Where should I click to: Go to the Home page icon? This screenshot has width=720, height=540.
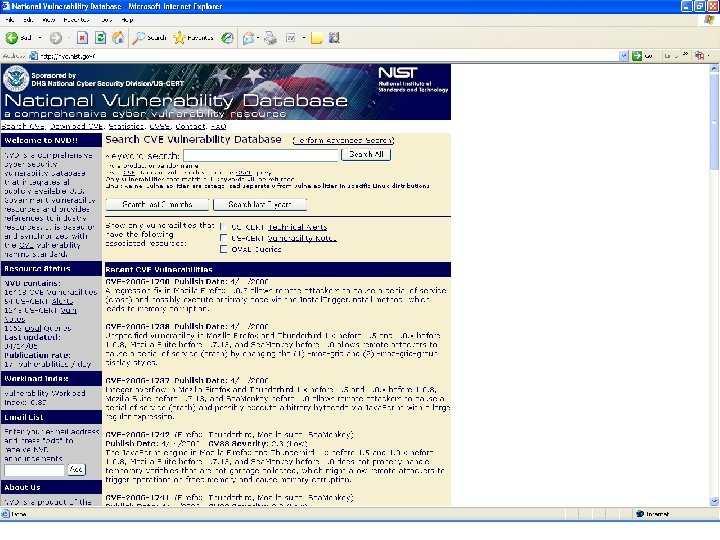118,38
